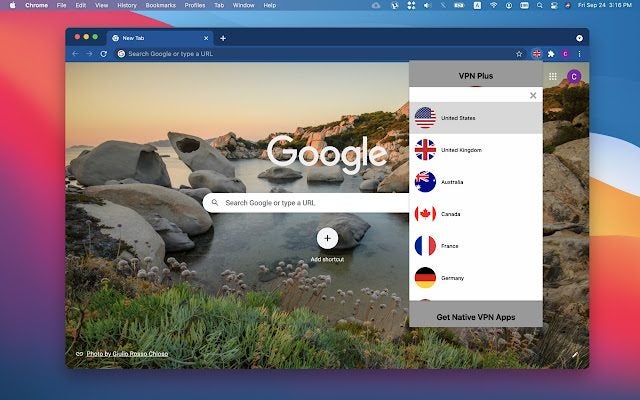
Task: Open the Apple menu
Action: pos(12,5)
